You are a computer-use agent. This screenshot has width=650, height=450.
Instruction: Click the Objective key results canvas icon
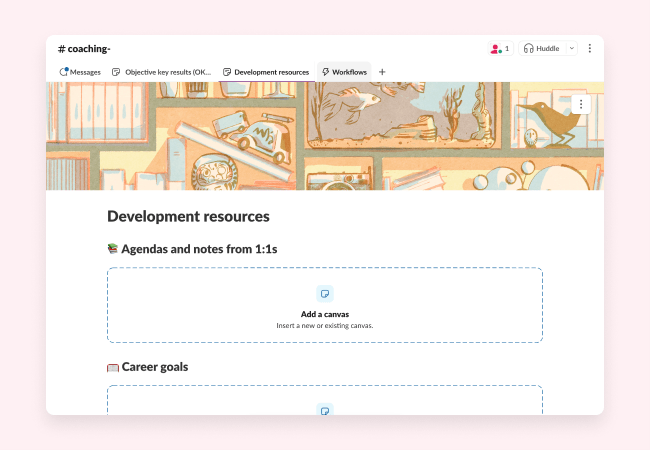coord(116,72)
